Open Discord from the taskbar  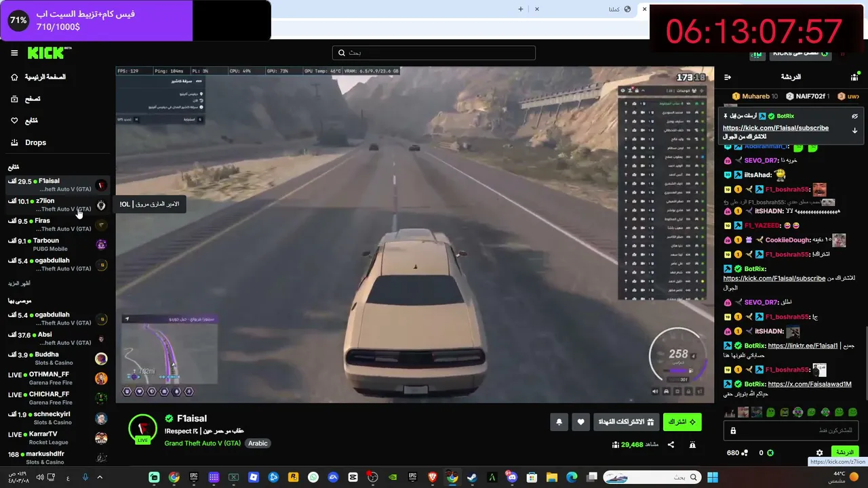point(512,477)
